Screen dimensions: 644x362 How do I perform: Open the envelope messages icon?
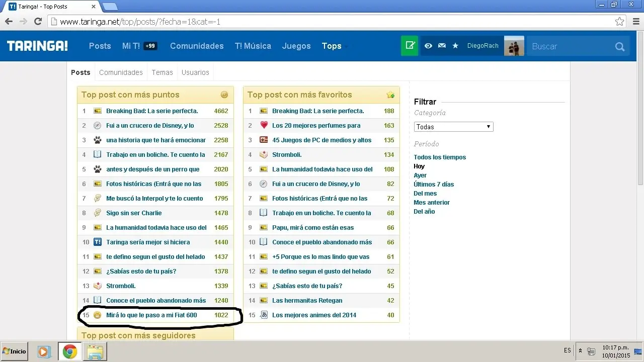pyautogui.click(x=442, y=46)
